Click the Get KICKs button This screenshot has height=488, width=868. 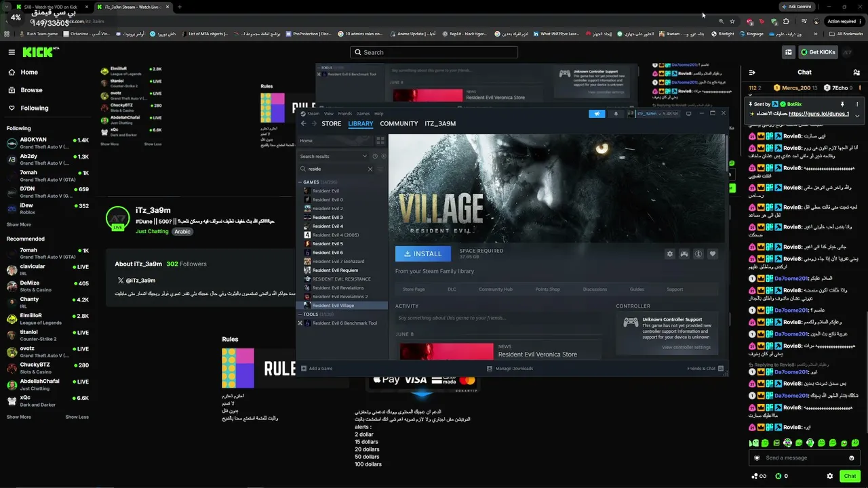(x=818, y=52)
